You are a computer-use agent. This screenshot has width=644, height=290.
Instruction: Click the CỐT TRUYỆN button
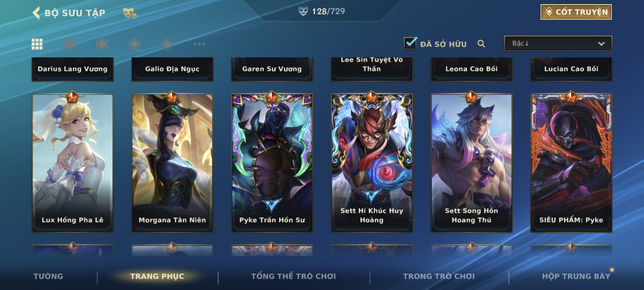[x=576, y=12]
